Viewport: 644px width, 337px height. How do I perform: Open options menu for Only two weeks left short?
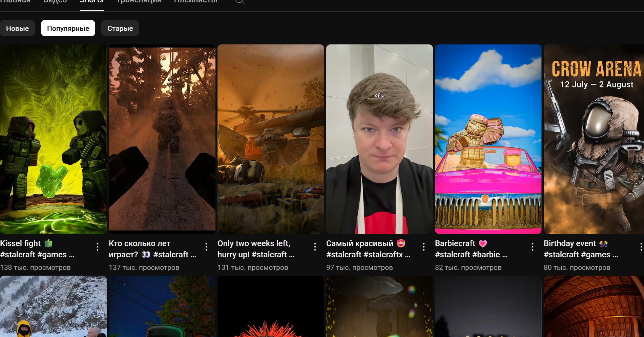pos(315,247)
